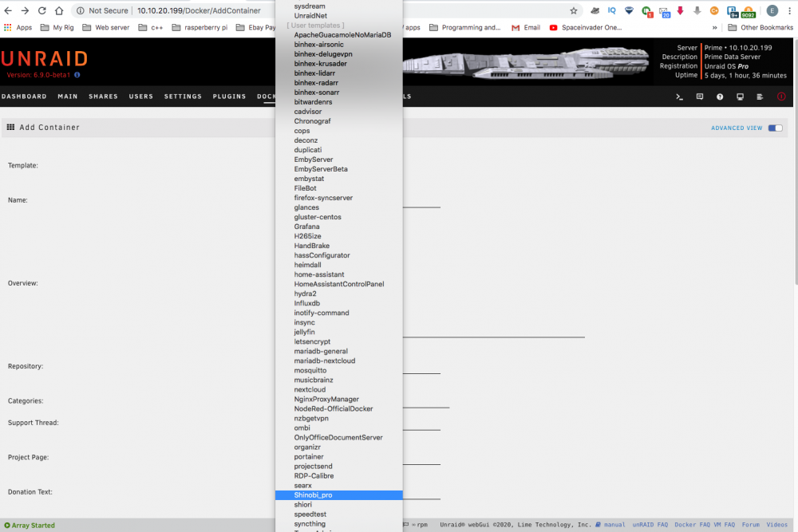Screen dimensions: 798x532
Task: Open the system log icon
Action: click(x=760, y=97)
